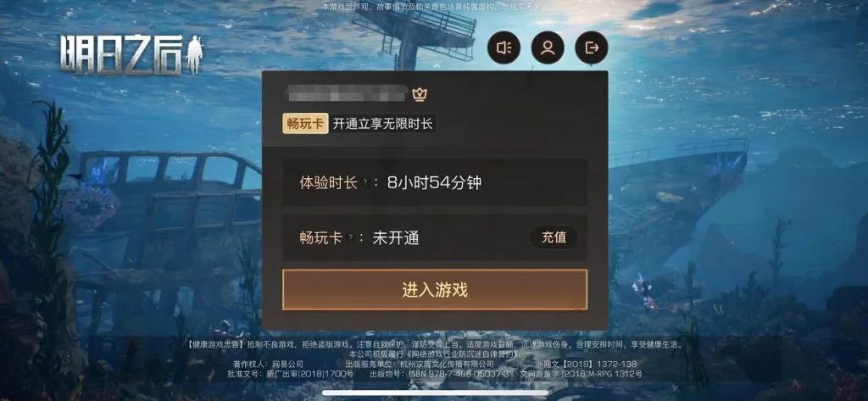Open the help question mark for 畅玩卡
The width and height of the screenshot is (868, 401).
[x=350, y=238]
